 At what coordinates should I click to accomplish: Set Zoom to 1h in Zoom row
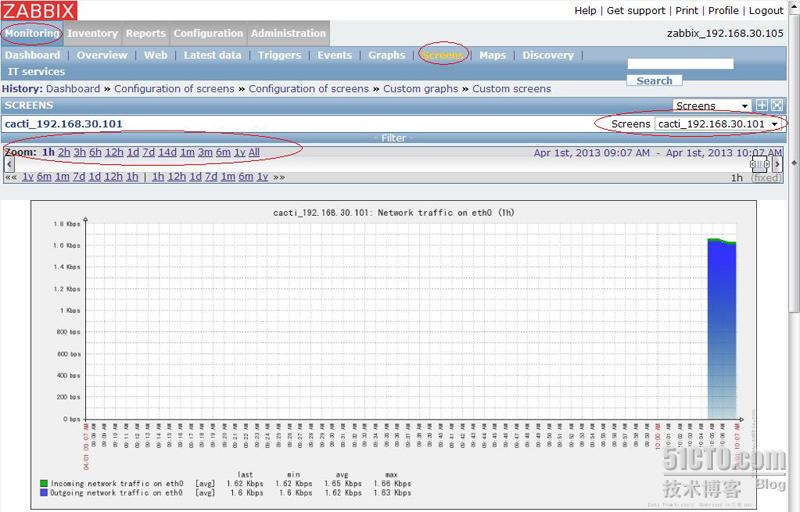[x=48, y=152]
